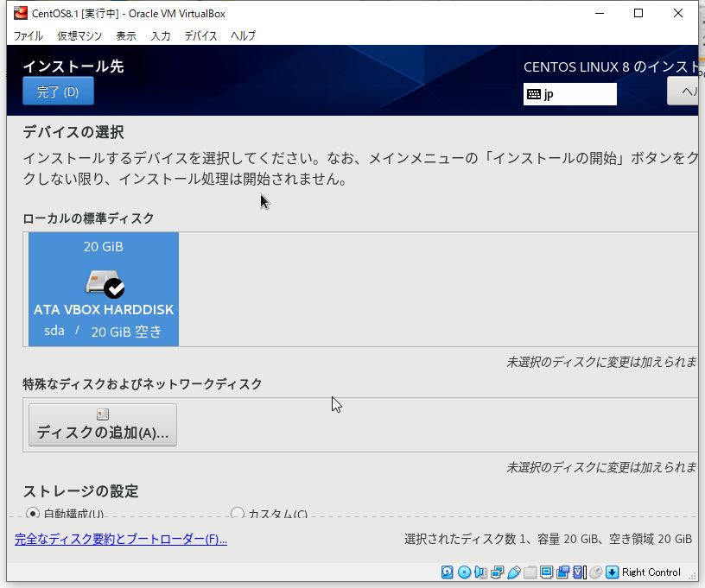Click the 完了 (D) button
The image size is (705, 588).
59,92
